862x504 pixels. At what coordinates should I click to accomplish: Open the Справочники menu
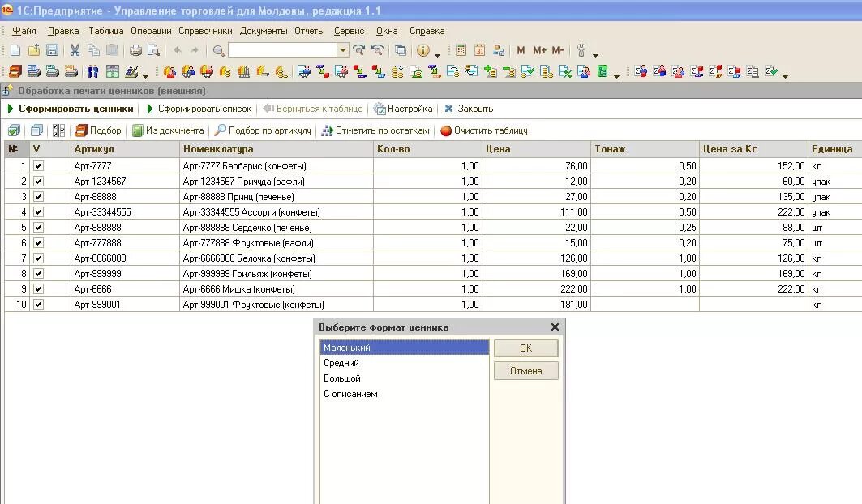pyautogui.click(x=205, y=31)
